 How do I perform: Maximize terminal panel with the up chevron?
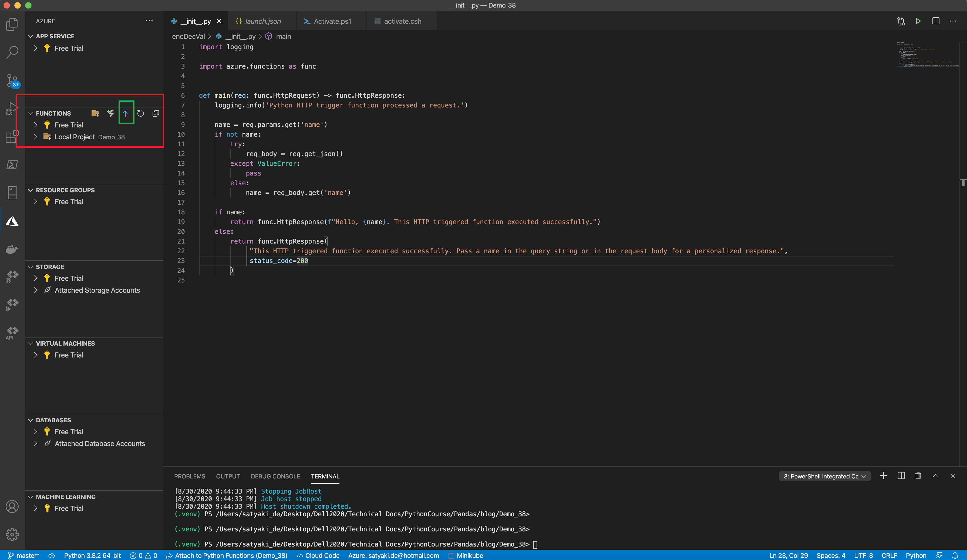(935, 476)
